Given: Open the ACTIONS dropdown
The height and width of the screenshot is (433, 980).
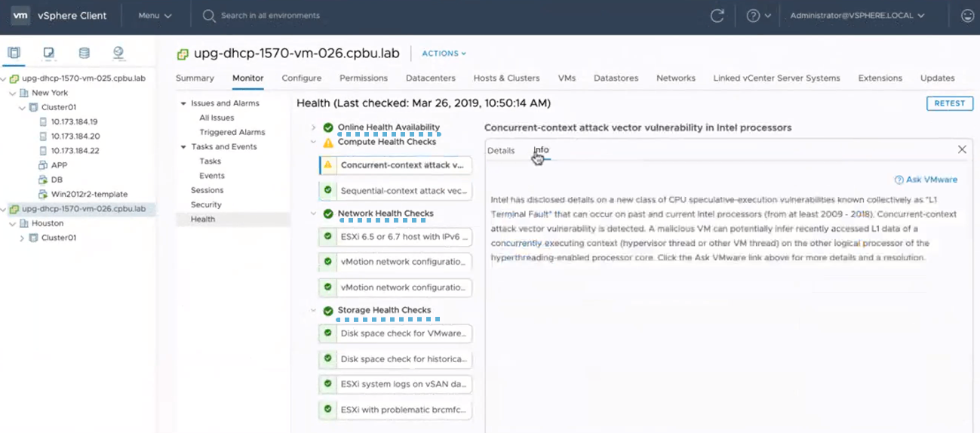Looking at the screenshot, I should pyautogui.click(x=444, y=54).
